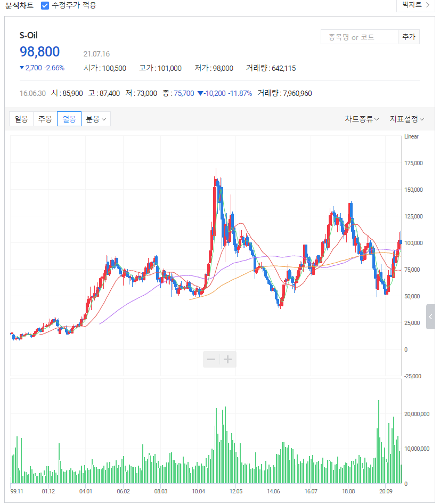Click the 175,000 price axis label
440x504 pixels.
coord(413,163)
